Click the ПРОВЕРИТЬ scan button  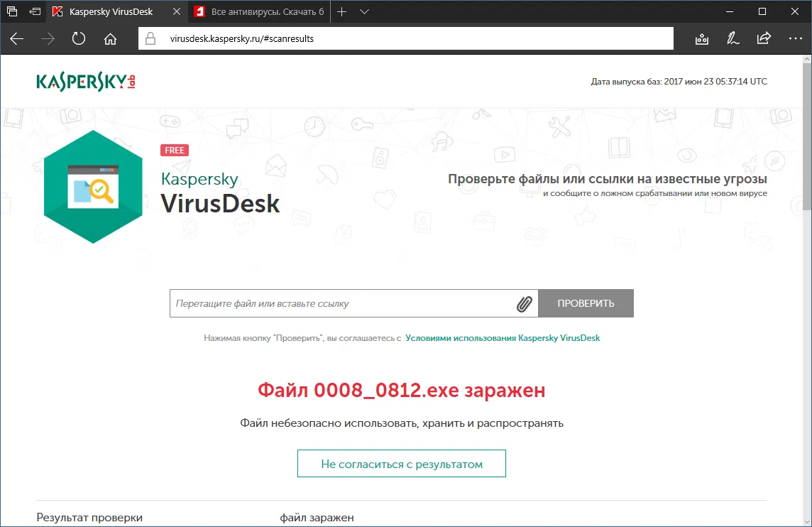586,303
